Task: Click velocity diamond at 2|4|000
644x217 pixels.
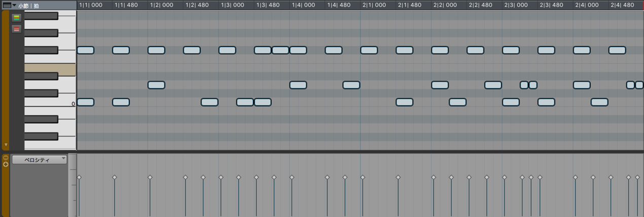Action: (576, 177)
